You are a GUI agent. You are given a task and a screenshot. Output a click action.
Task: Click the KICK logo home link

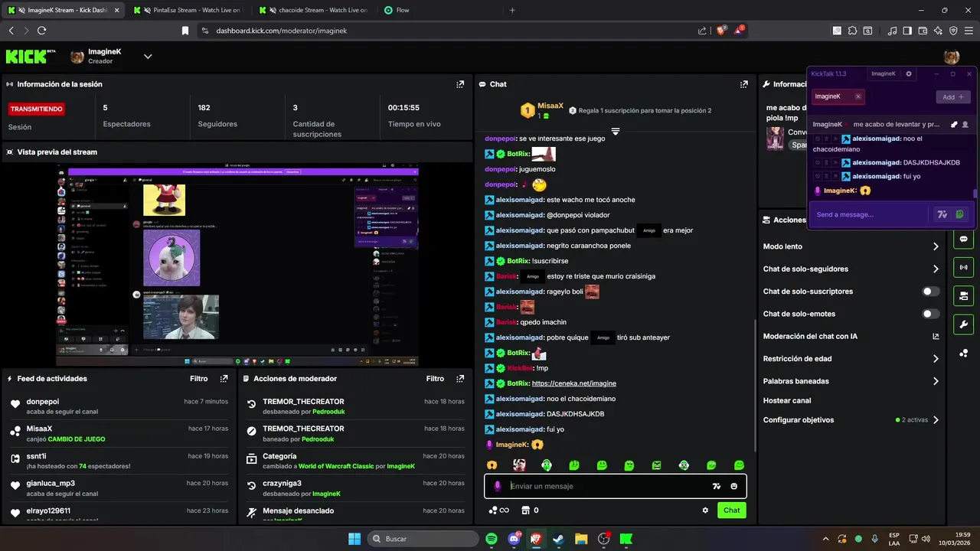[31, 56]
